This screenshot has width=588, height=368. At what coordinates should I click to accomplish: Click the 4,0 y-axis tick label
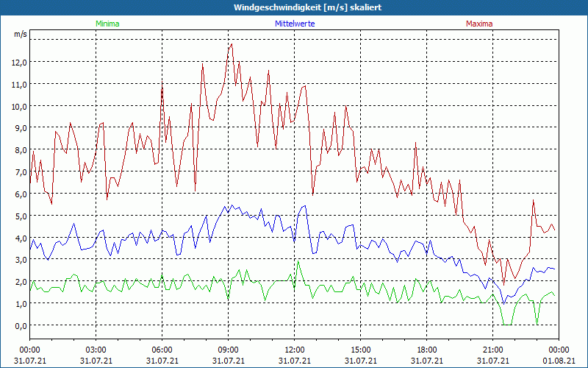coord(21,238)
